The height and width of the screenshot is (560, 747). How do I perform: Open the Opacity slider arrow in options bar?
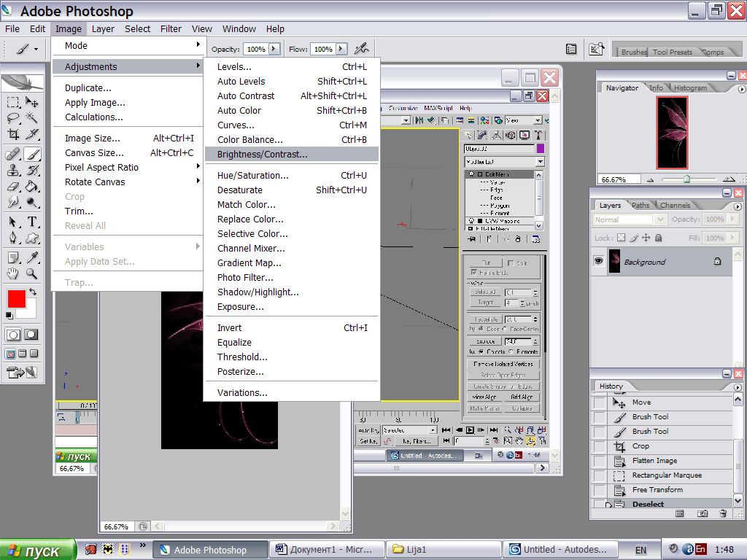pyautogui.click(x=274, y=49)
